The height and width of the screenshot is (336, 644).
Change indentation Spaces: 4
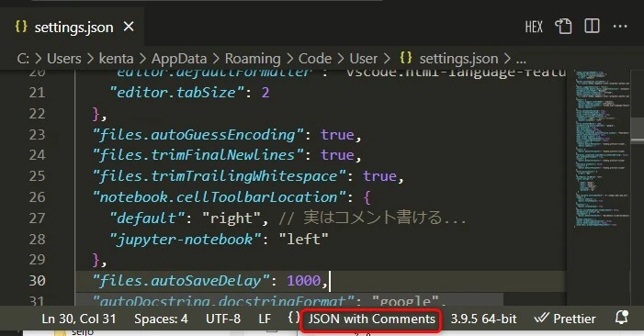coord(161,319)
